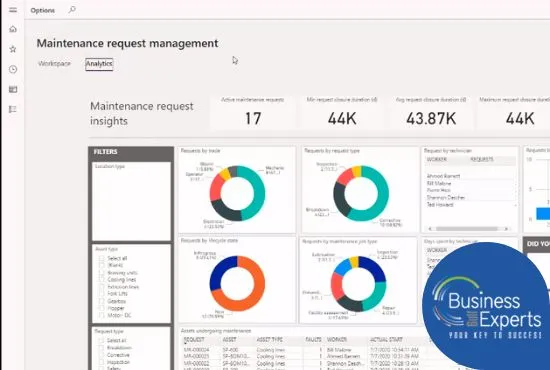Screen dimensions: 550x370
Task: Click the WORKER column header in technician table
Action: [436, 159]
